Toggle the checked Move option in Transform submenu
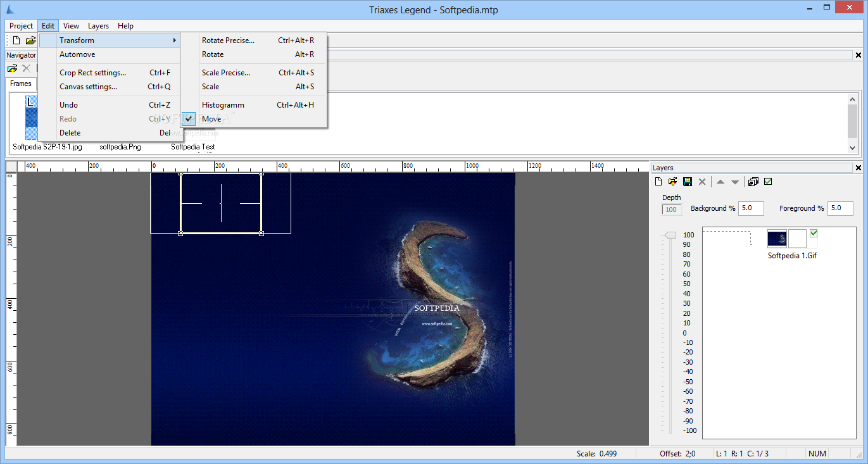The height and width of the screenshot is (464, 868). point(211,119)
